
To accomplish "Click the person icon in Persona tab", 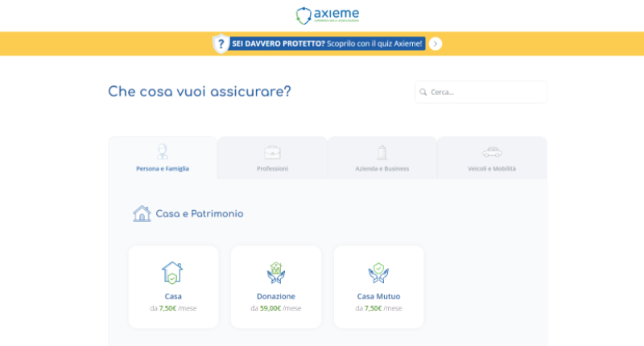I will [163, 151].
